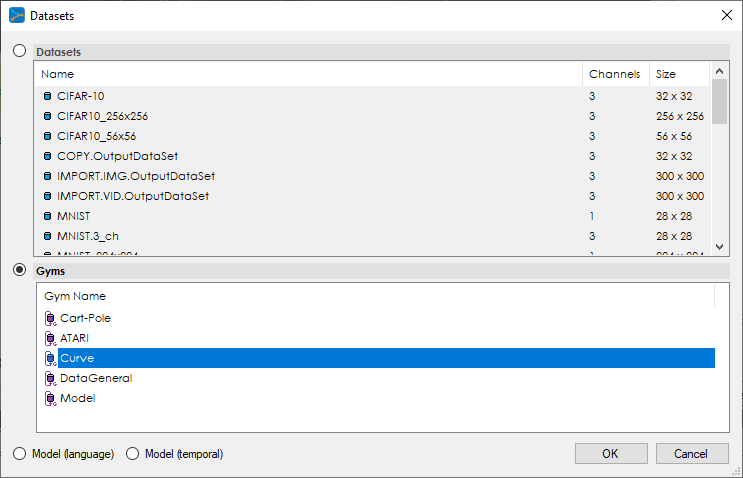This screenshot has height=478, width=743.
Task: Click the Model gym icon
Action: click(x=51, y=398)
